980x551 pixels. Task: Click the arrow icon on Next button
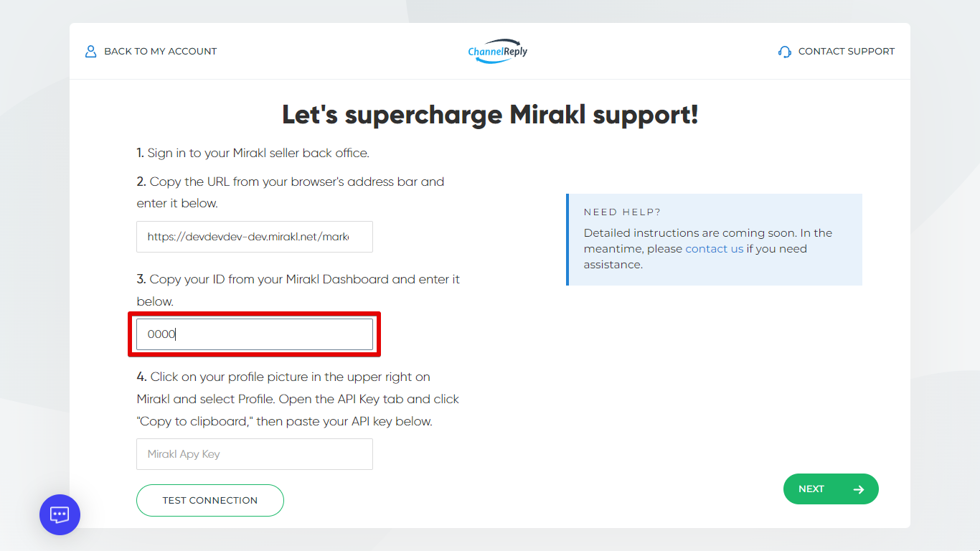[x=859, y=489]
